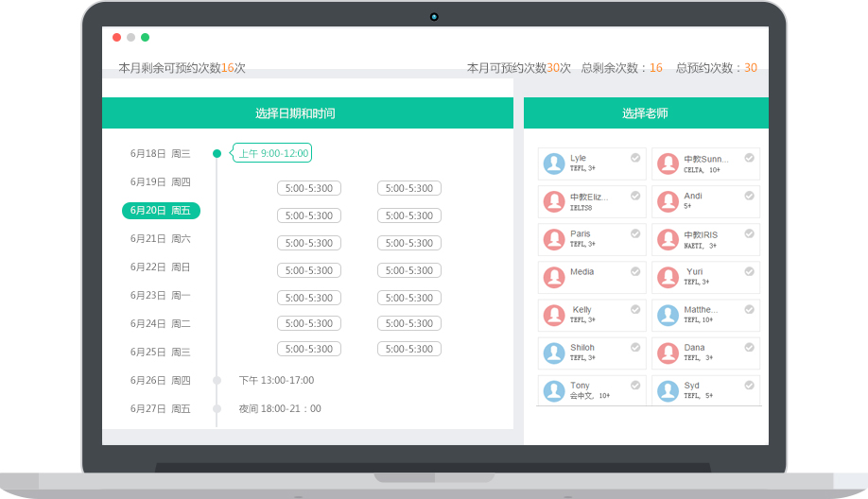Select teacher Paris's pink avatar

coord(554,239)
